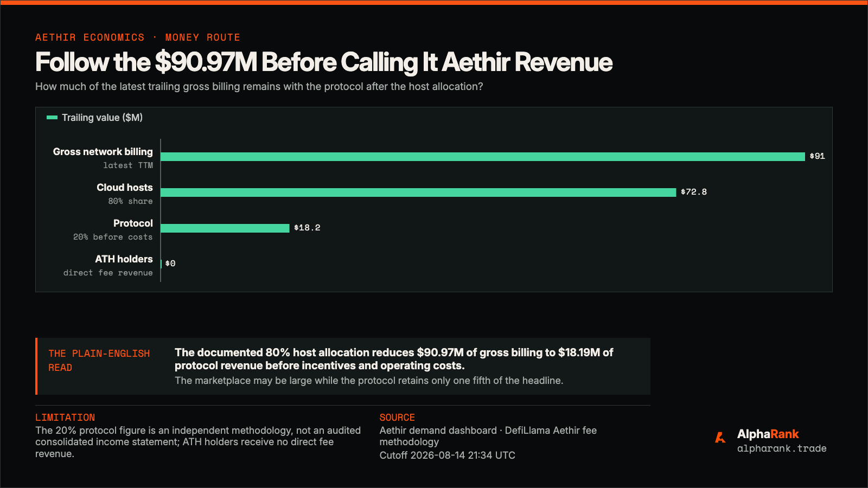Click the "$91" value label
This screenshot has width=868, height=488.
click(x=817, y=156)
